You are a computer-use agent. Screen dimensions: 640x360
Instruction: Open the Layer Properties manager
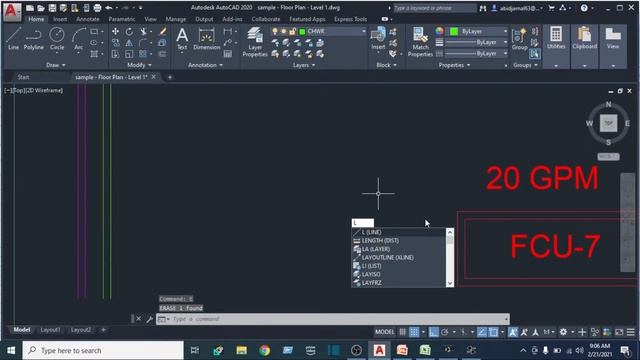point(255,42)
